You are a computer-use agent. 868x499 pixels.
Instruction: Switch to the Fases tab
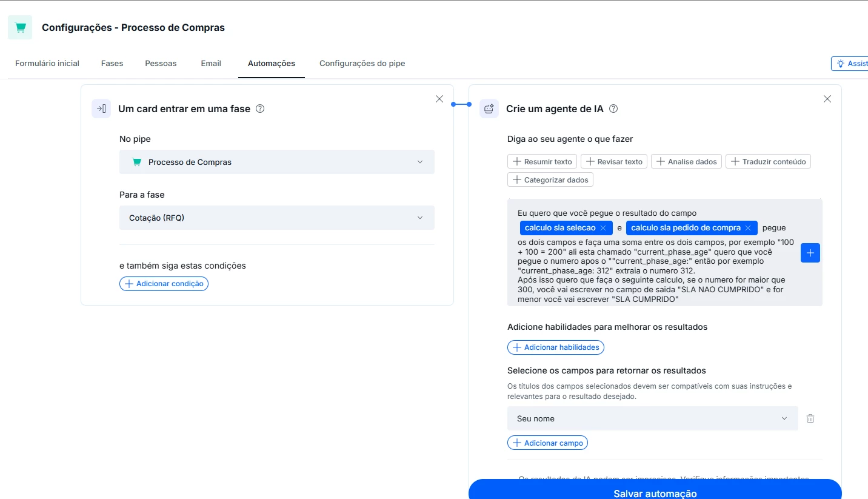tap(112, 63)
